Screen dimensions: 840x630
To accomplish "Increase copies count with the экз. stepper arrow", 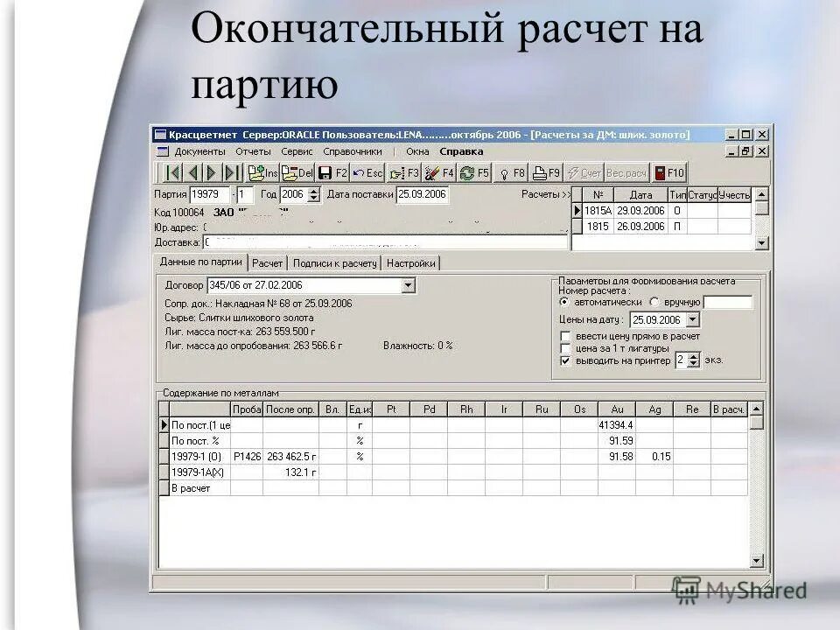I will click(692, 356).
